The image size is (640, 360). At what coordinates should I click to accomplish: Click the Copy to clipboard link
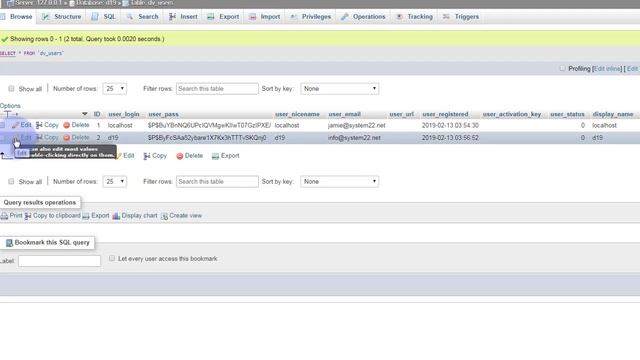pos(56,216)
